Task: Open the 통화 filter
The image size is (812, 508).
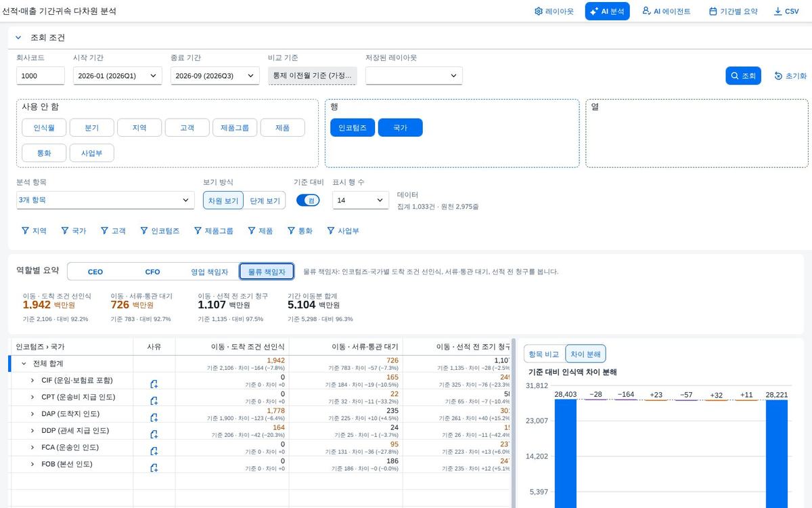Action: [x=300, y=231]
